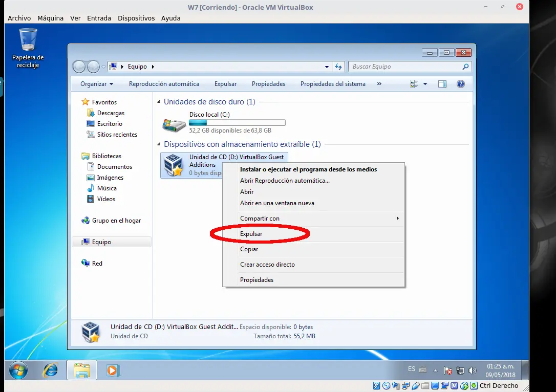Click the refresh button beside address bar
This screenshot has width=556, height=392.
click(338, 67)
